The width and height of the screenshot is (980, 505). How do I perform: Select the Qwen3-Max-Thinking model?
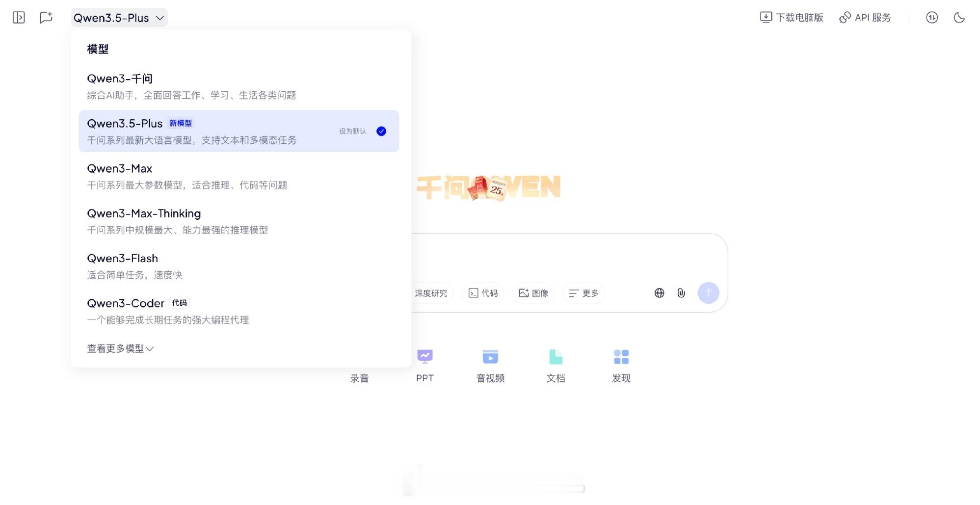point(143,213)
